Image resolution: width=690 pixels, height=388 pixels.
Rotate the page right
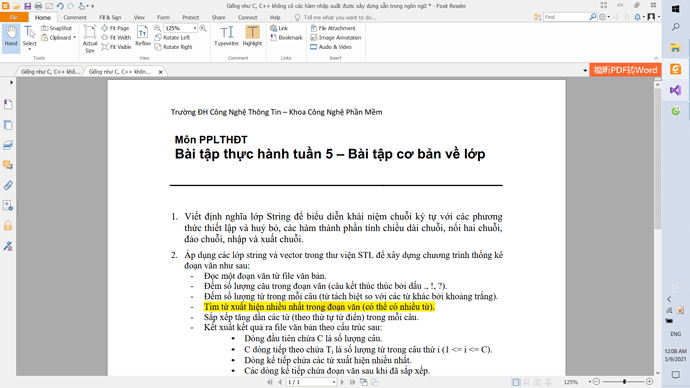[173, 47]
